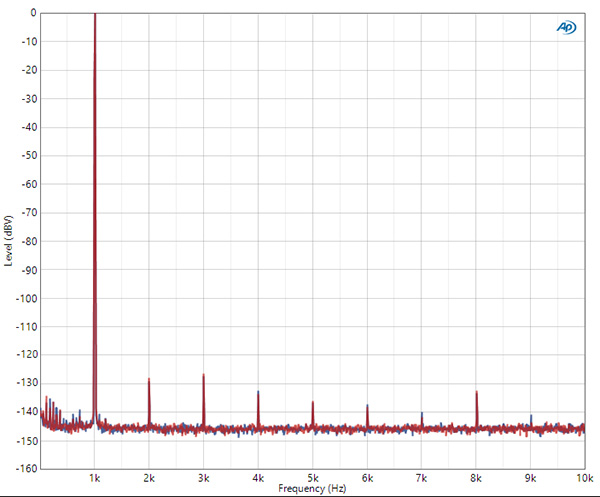Click the 4k frequency axis label
The width and height of the screenshot is (600, 497).
point(258,478)
